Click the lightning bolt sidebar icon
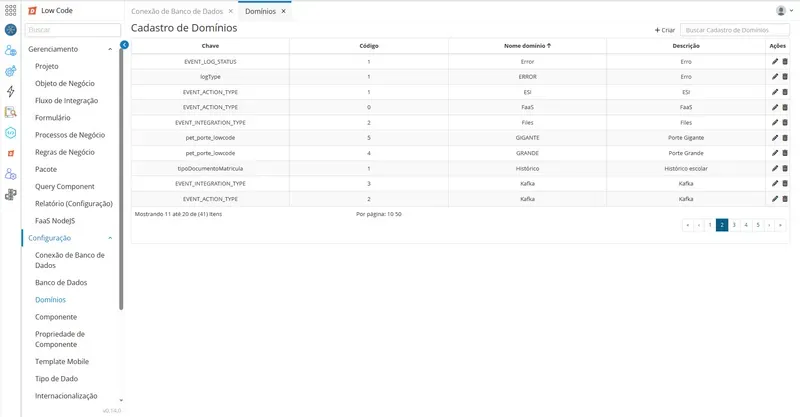Viewport: 800px width, 417px height. click(x=11, y=91)
